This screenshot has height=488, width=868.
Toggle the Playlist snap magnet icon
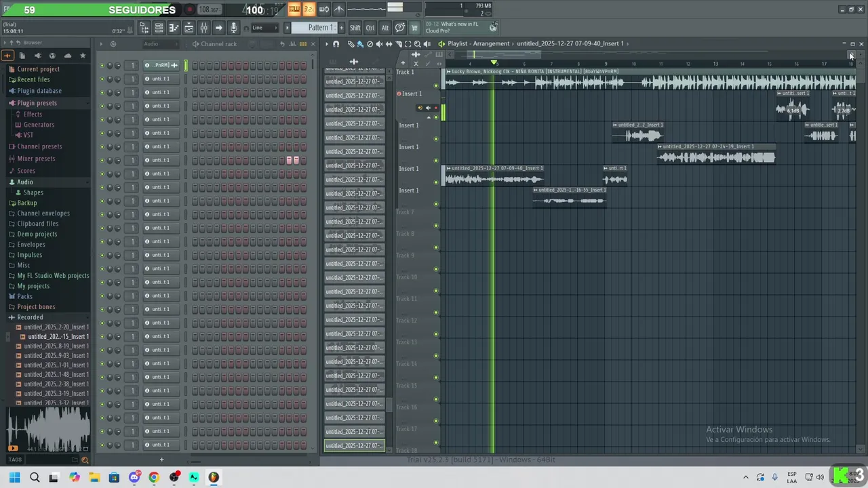point(336,43)
